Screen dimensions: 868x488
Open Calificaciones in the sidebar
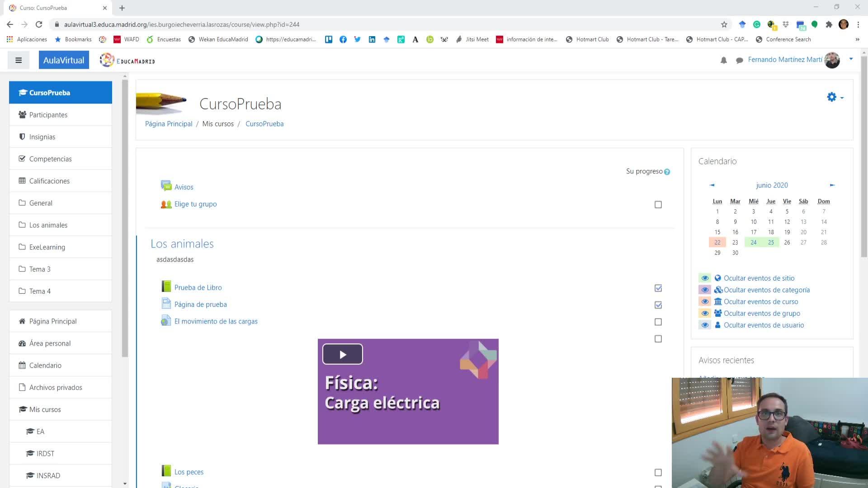click(x=49, y=181)
